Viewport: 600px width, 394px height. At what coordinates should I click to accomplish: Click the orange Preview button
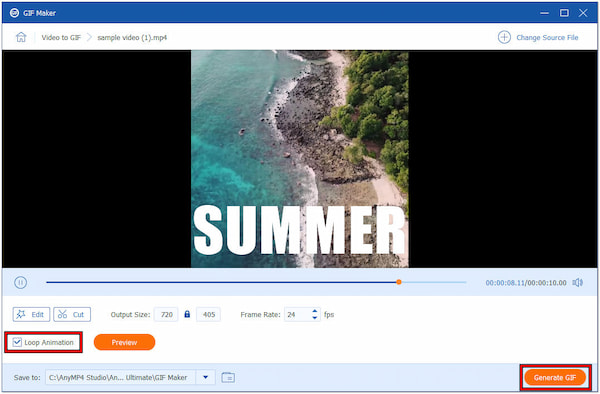pos(124,342)
